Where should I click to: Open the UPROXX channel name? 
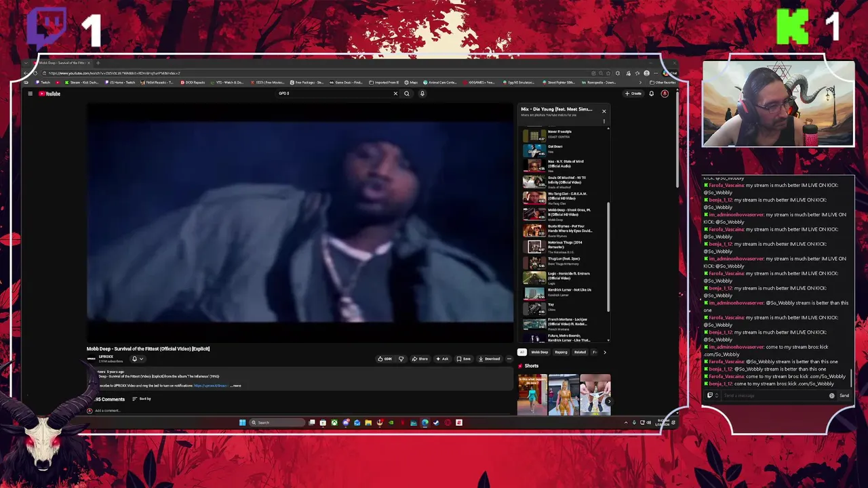(x=106, y=357)
